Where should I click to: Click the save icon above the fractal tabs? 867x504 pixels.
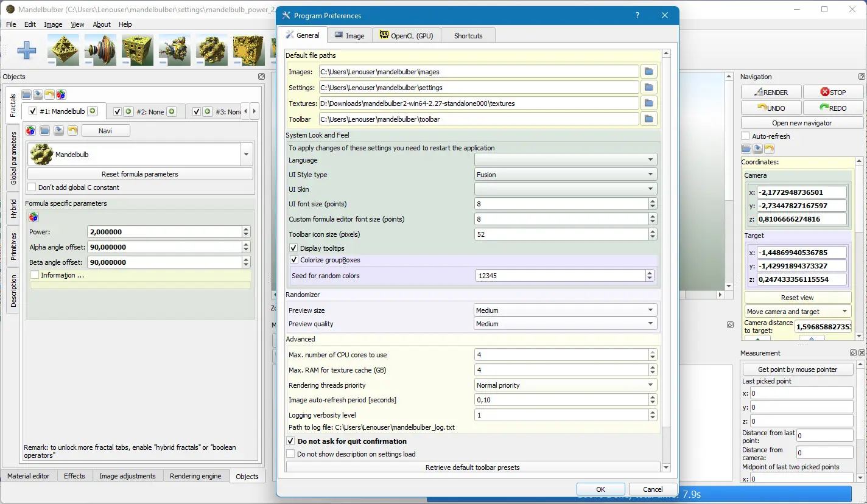38,94
